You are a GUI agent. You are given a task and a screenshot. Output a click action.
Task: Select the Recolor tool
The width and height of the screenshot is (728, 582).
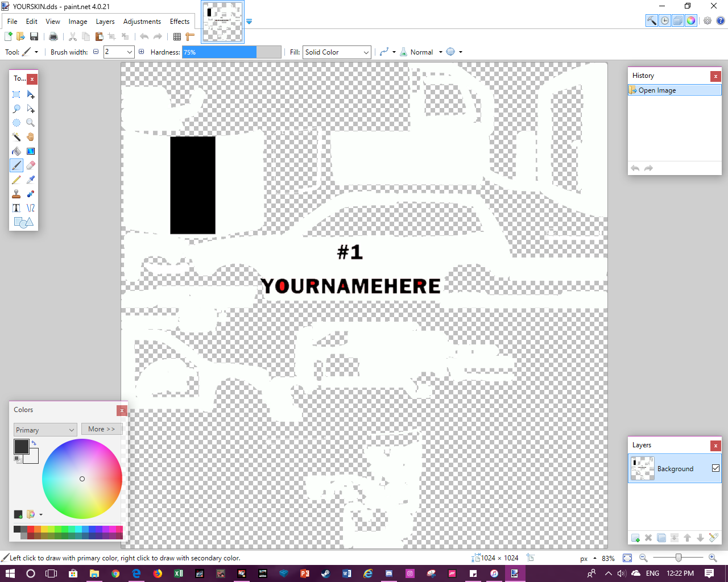pos(31,194)
